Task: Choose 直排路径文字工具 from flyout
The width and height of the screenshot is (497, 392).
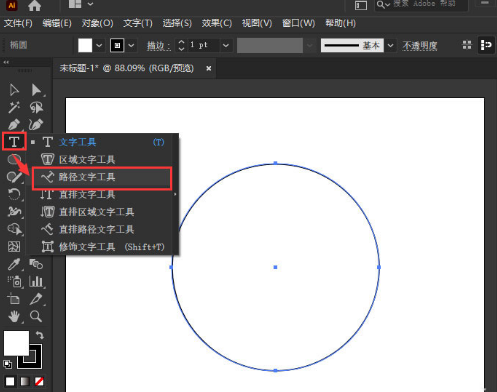Action: pyautogui.click(x=102, y=229)
